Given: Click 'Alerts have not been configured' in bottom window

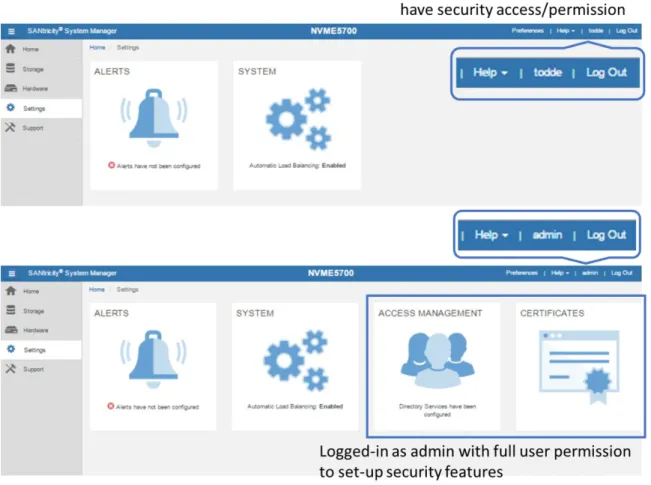Looking at the screenshot, I should click(157, 407).
